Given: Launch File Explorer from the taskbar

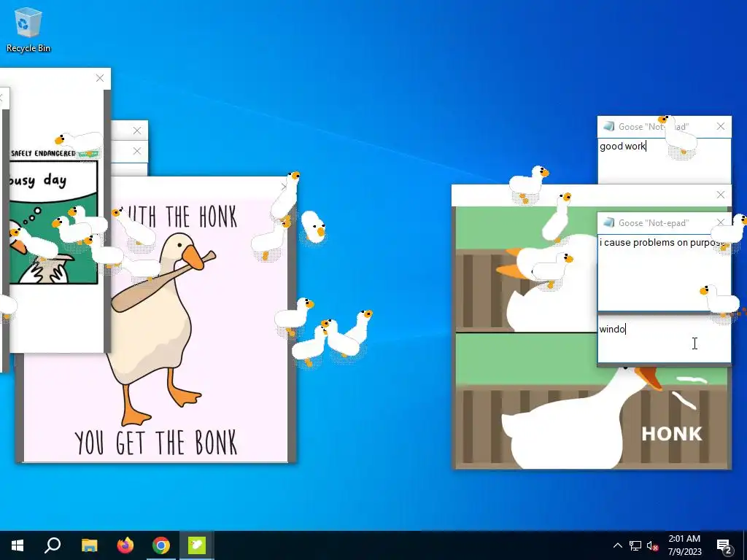Looking at the screenshot, I should pyautogui.click(x=89, y=545).
